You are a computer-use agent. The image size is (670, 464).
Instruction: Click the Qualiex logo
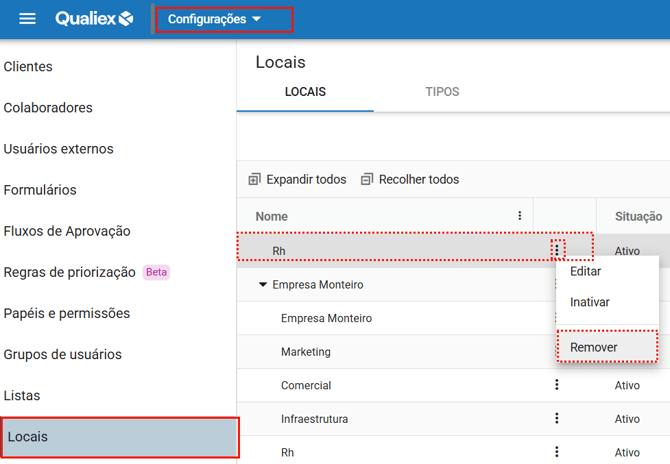pos(94,19)
